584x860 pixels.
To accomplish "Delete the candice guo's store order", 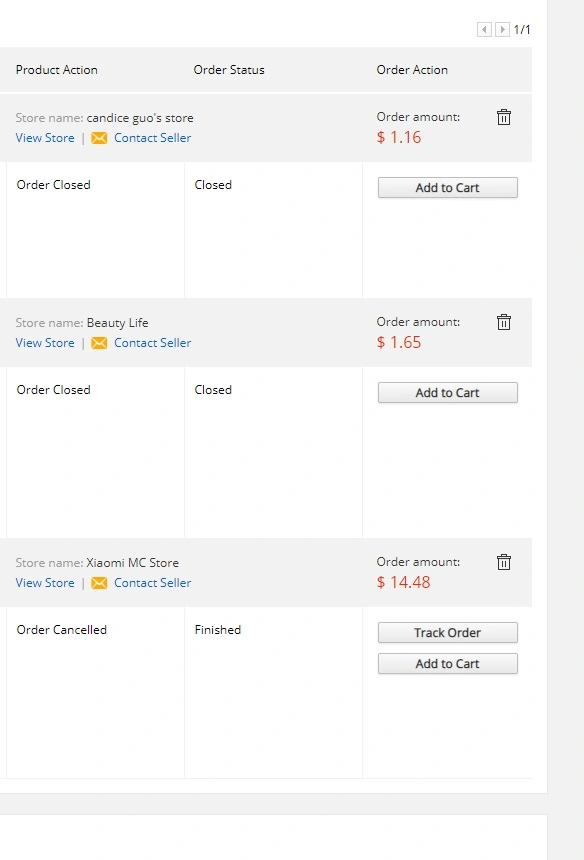I will (x=503, y=117).
